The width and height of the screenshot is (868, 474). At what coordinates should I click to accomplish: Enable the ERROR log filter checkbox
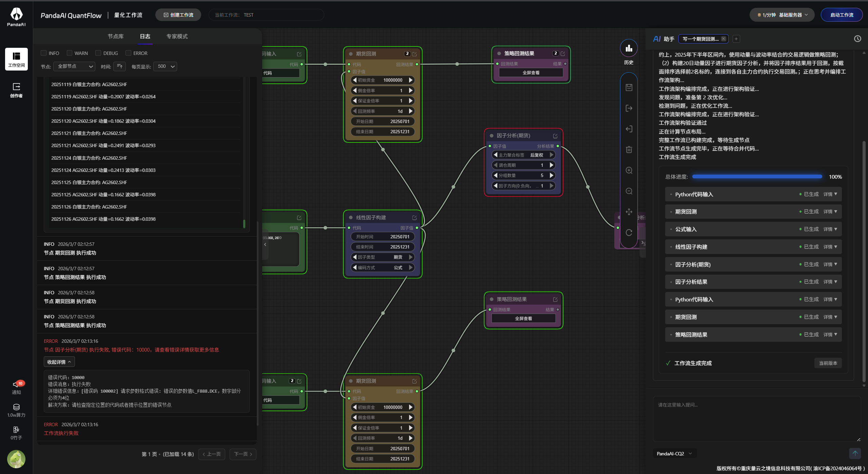tap(128, 53)
